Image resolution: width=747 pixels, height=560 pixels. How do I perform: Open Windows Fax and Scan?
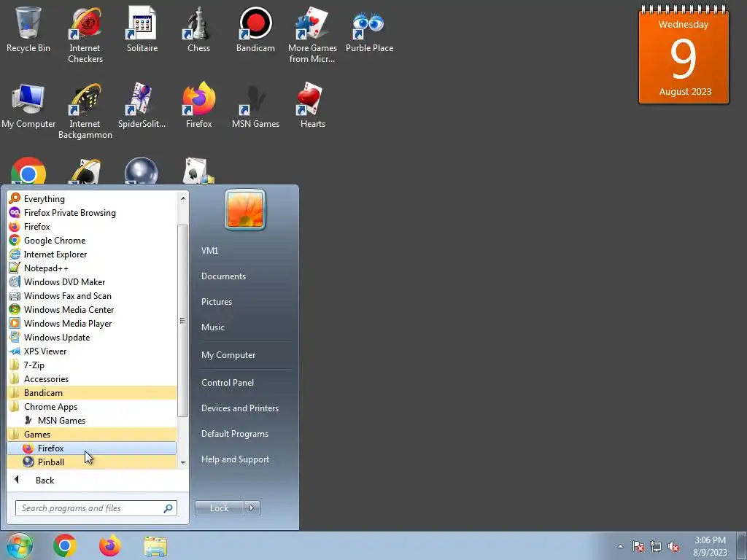[92, 295]
